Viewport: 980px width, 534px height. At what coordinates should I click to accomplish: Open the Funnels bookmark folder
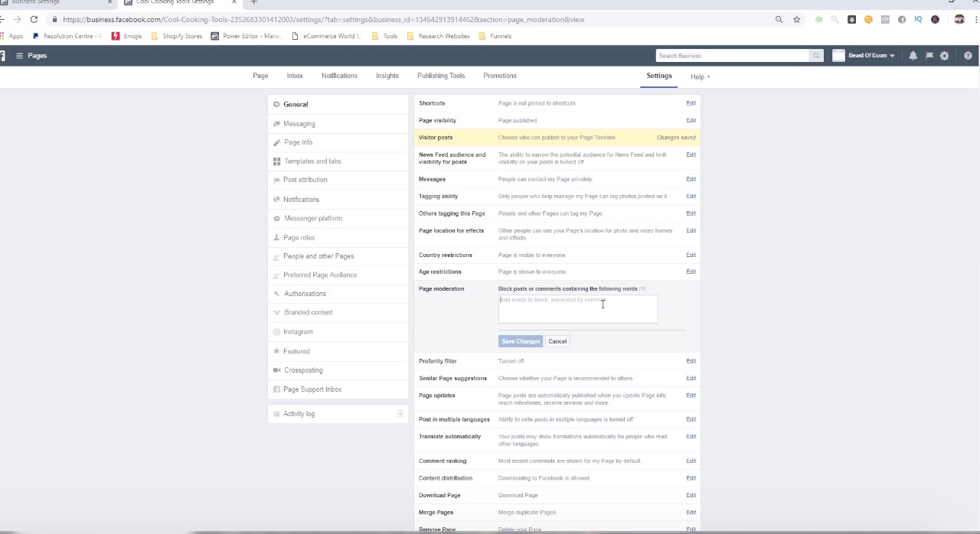(x=495, y=36)
